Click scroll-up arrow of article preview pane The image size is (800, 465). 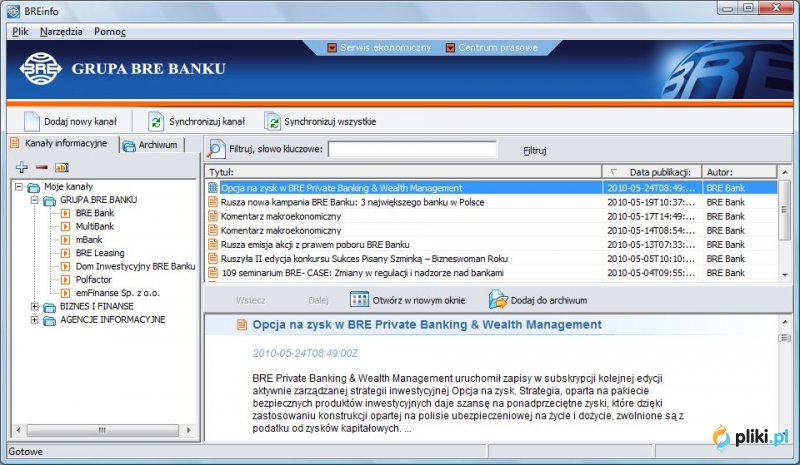pyautogui.click(x=785, y=322)
